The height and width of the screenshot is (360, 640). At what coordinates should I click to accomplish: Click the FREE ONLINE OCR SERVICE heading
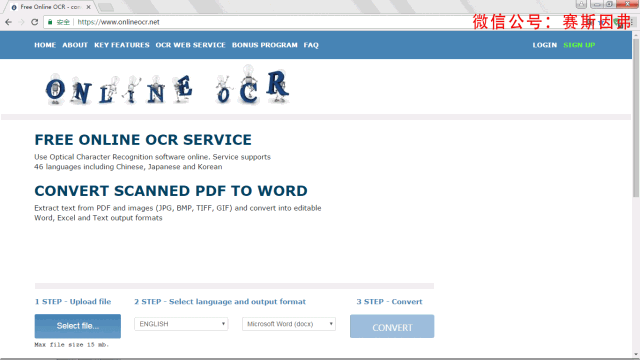pos(143,140)
